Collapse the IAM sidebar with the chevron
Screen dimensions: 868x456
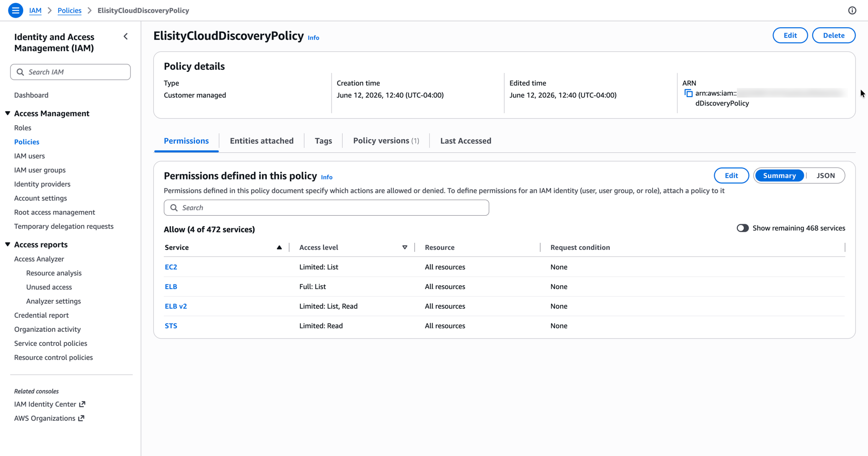click(126, 36)
